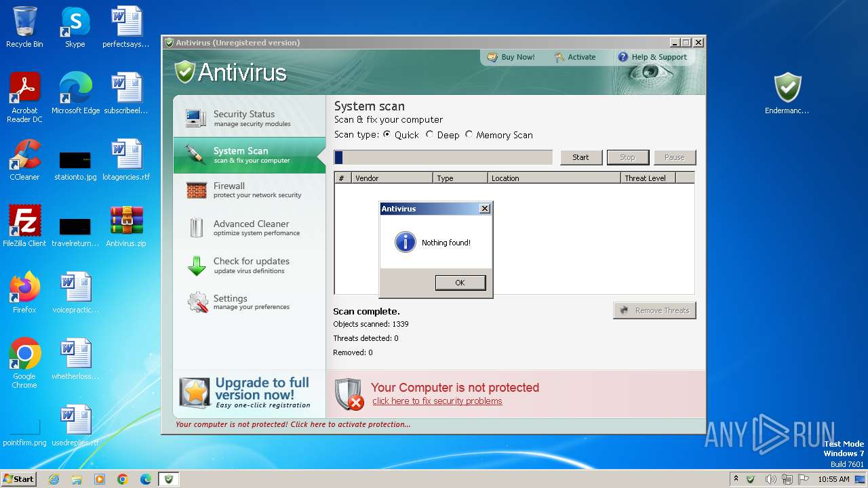
Task: Open the whetherloss document
Action: click(75, 359)
